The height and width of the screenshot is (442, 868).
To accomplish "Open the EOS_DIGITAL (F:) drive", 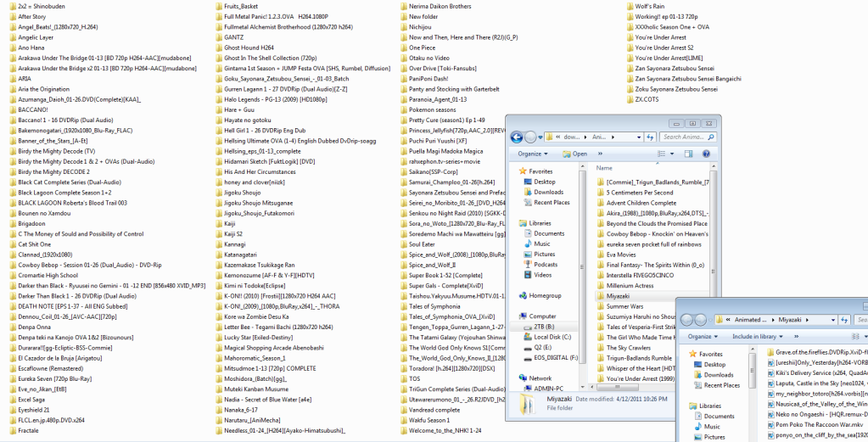I will [x=550, y=358].
